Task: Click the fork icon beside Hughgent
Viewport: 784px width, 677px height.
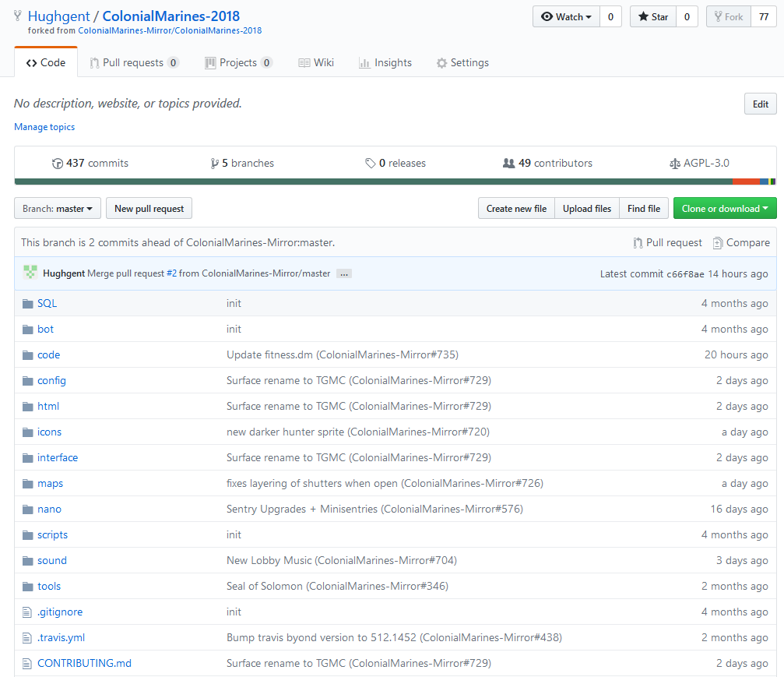Action: click(x=17, y=16)
